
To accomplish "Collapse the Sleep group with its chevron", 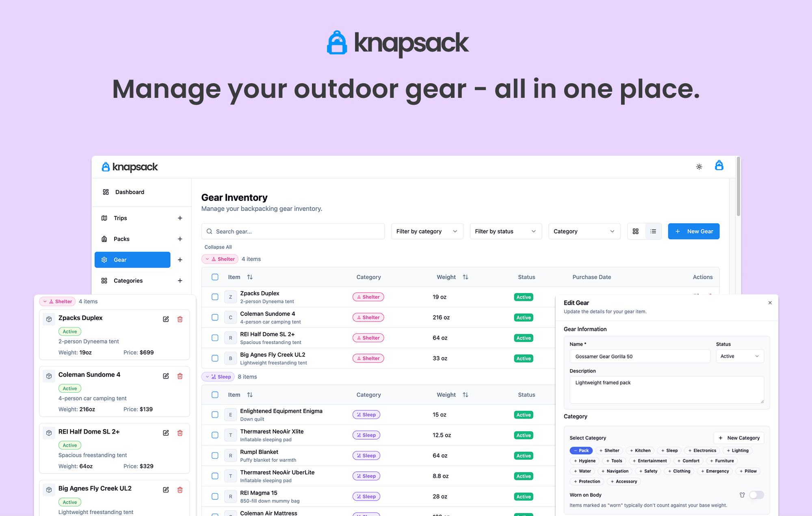I will point(208,376).
